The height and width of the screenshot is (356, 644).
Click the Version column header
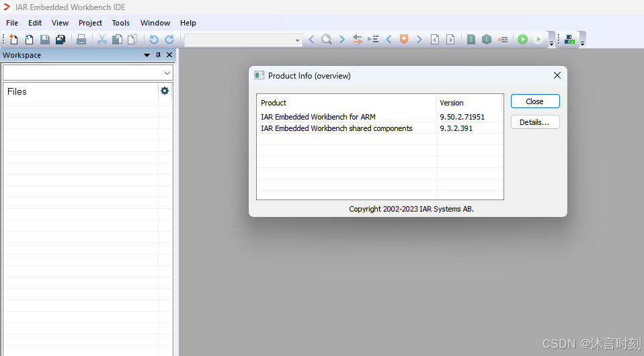(x=469, y=103)
